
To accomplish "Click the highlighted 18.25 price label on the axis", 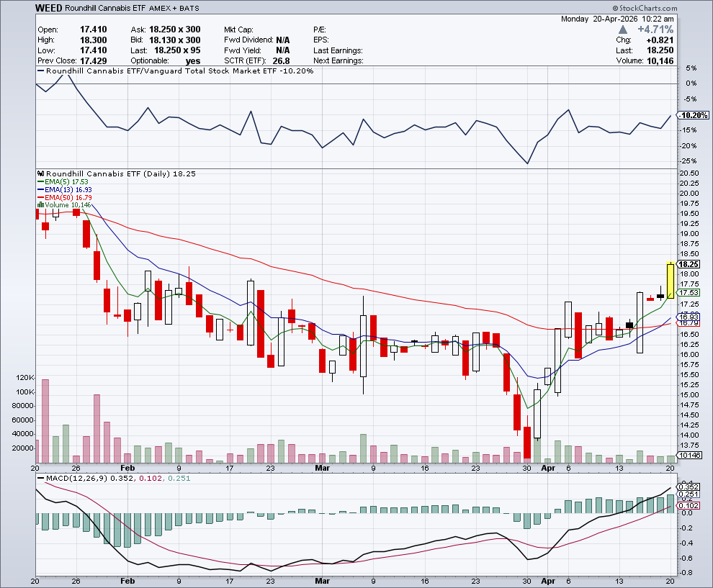I will point(690,265).
